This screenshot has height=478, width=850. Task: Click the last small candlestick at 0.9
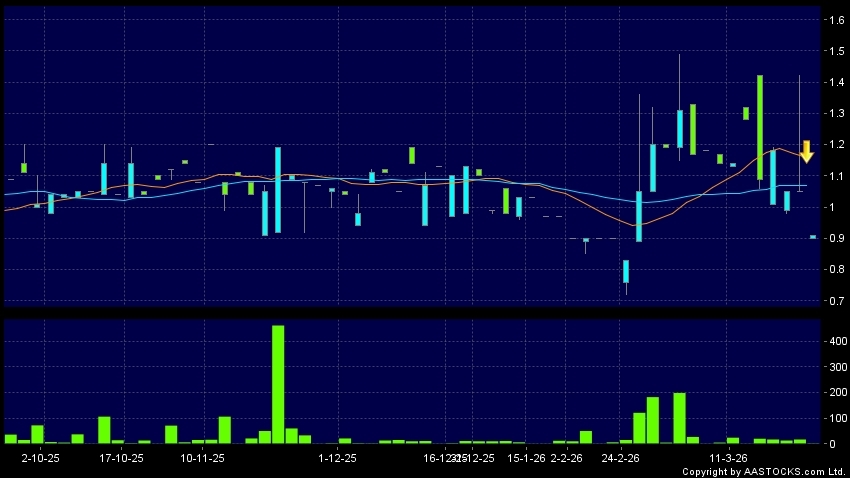pos(813,237)
